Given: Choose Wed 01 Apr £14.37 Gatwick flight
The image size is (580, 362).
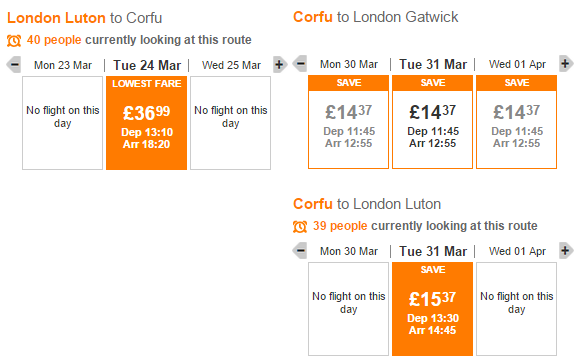Looking at the screenshot, I should pos(516,122).
